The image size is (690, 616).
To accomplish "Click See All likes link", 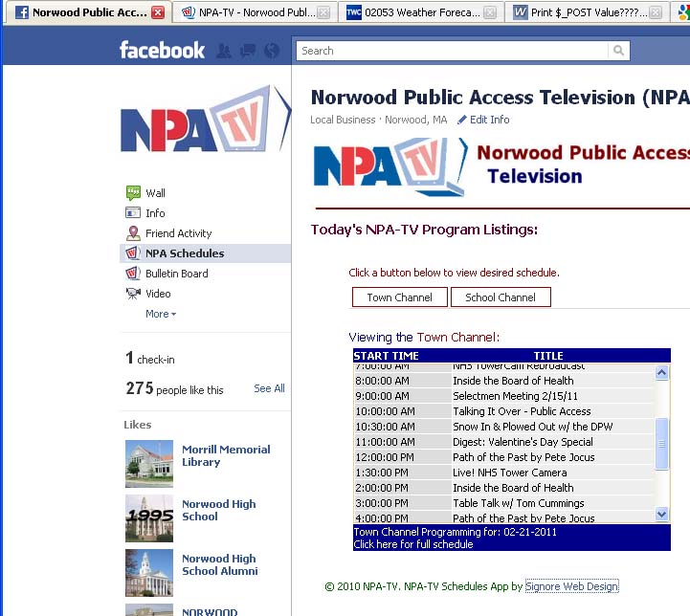I will pos(269,388).
